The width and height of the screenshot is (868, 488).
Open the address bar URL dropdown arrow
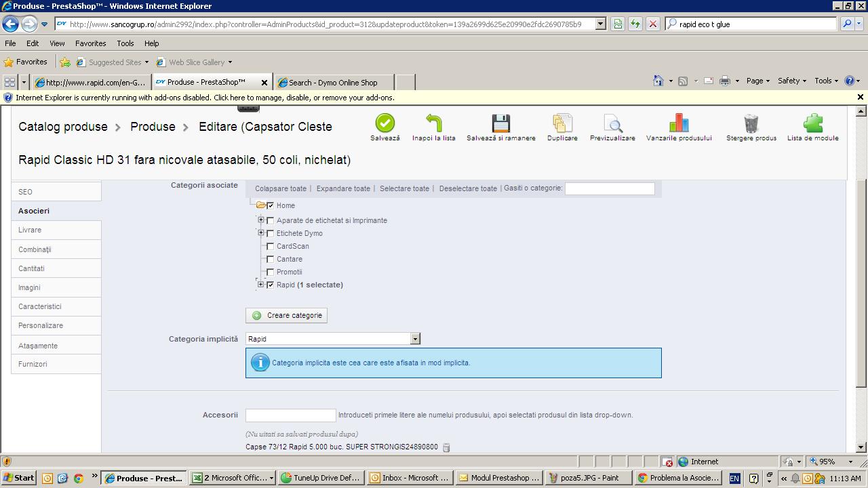[x=600, y=24]
